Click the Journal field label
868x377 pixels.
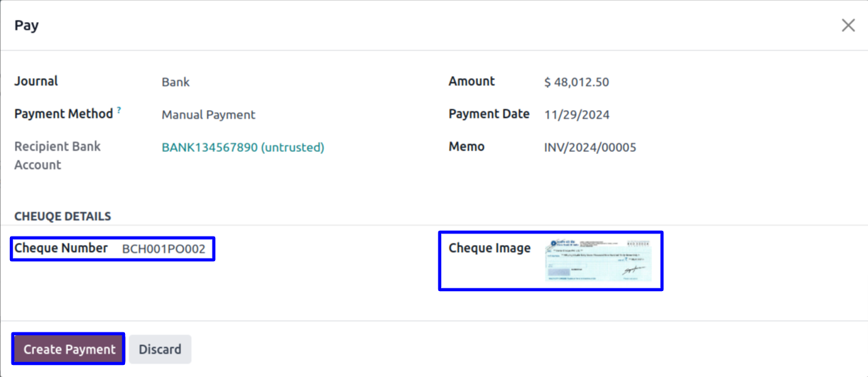(36, 81)
